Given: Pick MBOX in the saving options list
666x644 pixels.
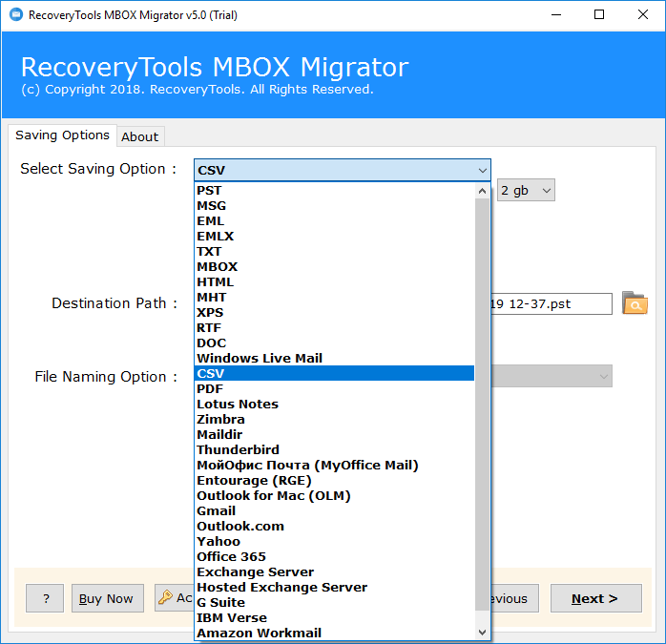Looking at the screenshot, I should click(335, 267).
